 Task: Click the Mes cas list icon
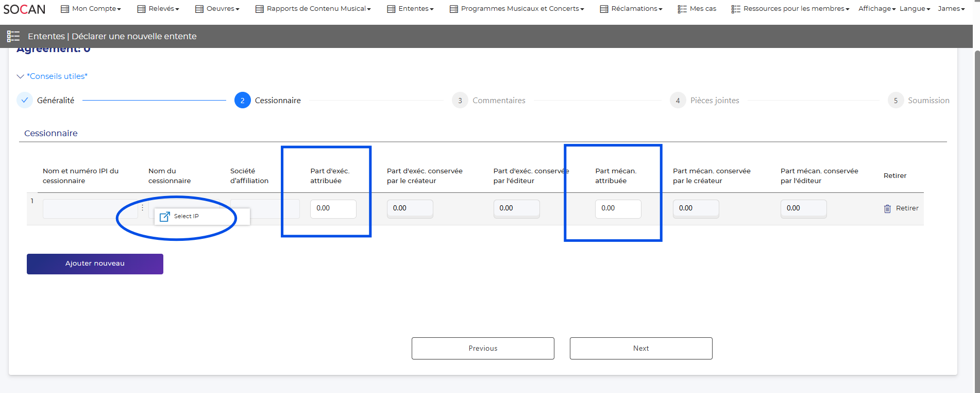pyautogui.click(x=682, y=9)
